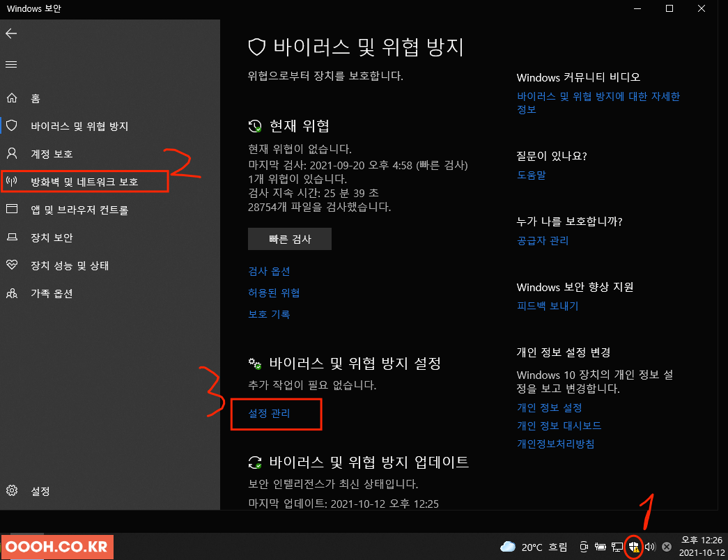Click the network tray icon
728x560 pixels.
617,547
